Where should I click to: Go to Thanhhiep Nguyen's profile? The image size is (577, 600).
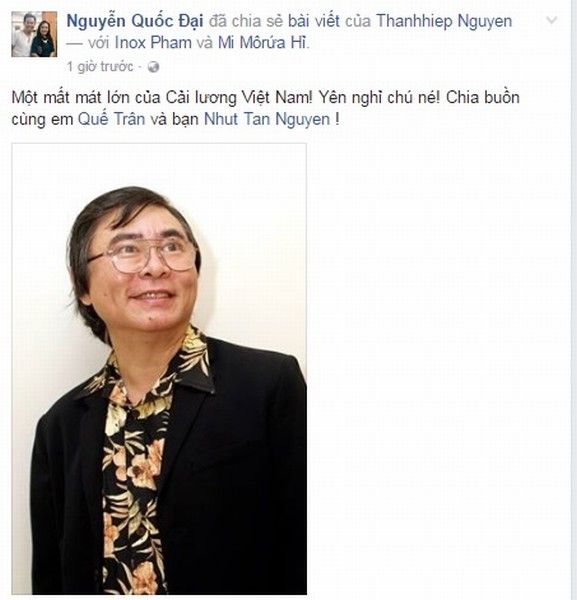pyautogui.click(x=444, y=21)
